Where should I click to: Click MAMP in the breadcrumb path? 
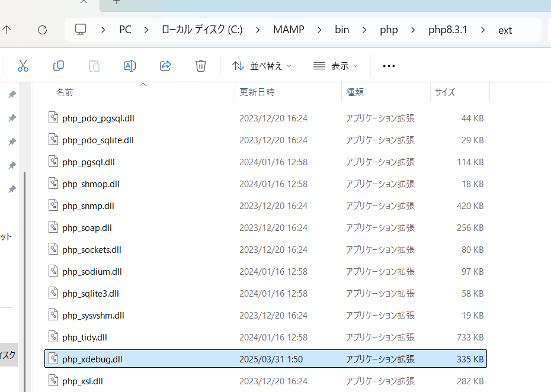pos(289,30)
